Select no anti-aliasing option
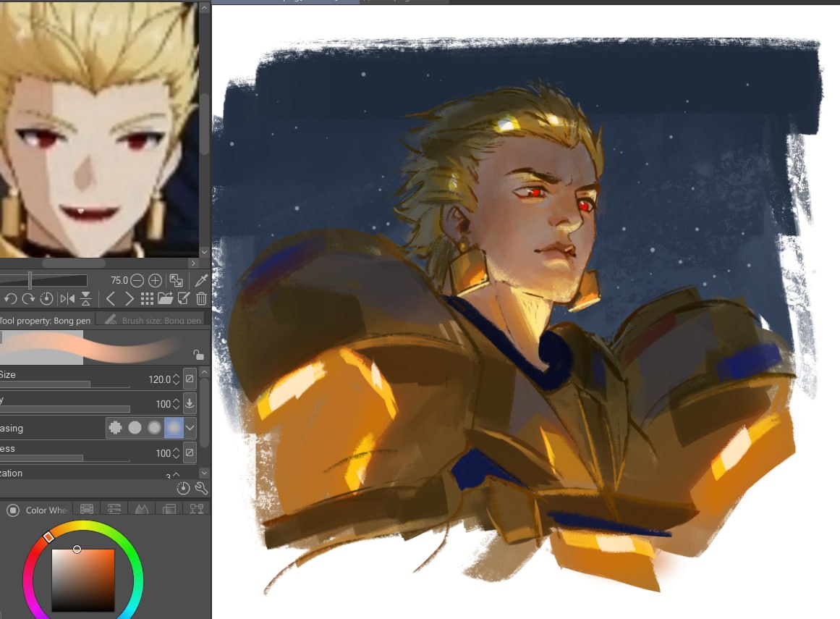This screenshot has height=619, width=840. 115,428
